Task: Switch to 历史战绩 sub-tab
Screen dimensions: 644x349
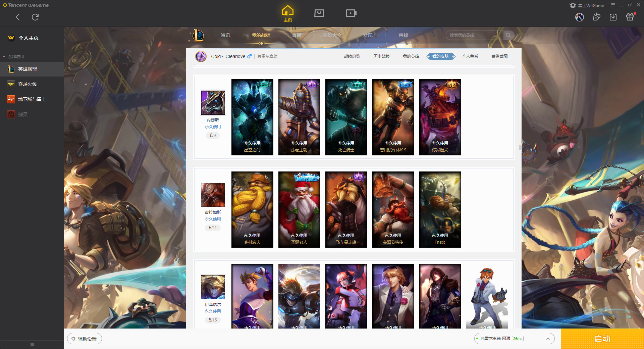Action: coord(381,56)
